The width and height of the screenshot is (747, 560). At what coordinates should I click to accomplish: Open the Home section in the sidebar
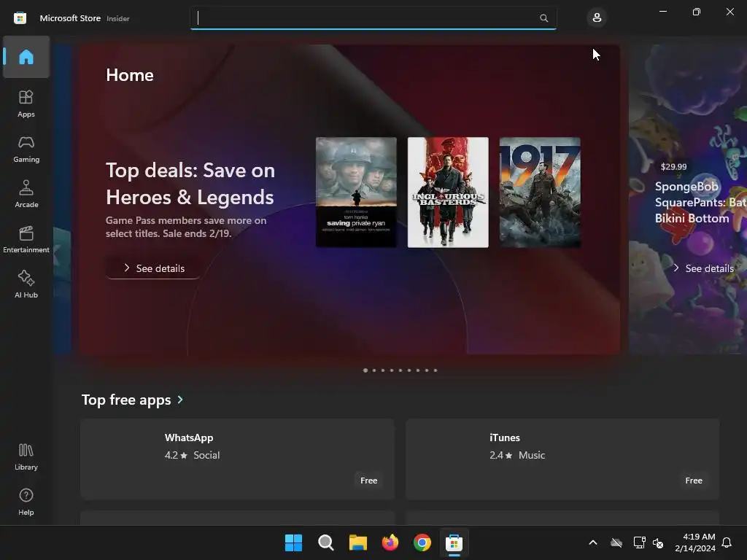pyautogui.click(x=26, y=57)
